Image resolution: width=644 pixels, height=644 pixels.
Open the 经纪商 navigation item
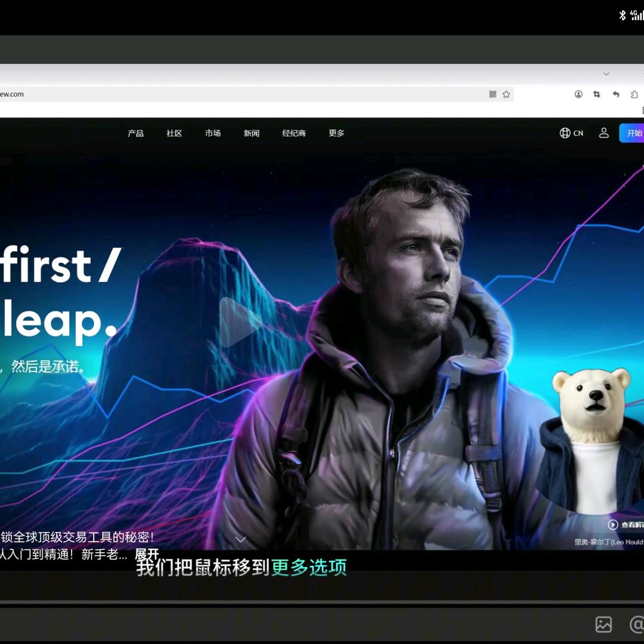[x=293, y=133]
